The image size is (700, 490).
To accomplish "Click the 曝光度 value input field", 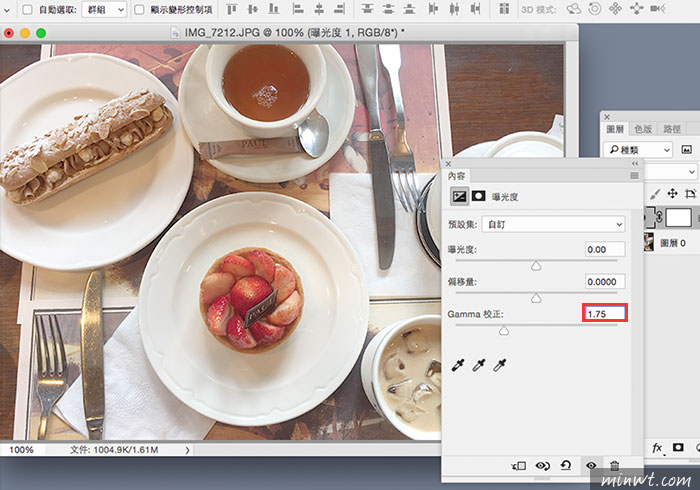I will [x=605, y=249].
